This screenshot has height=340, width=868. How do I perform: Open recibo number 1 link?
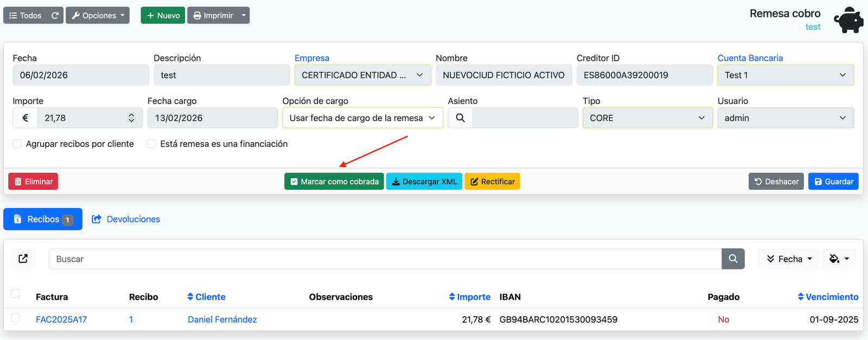pyautogui.click(x=131, y=319)
